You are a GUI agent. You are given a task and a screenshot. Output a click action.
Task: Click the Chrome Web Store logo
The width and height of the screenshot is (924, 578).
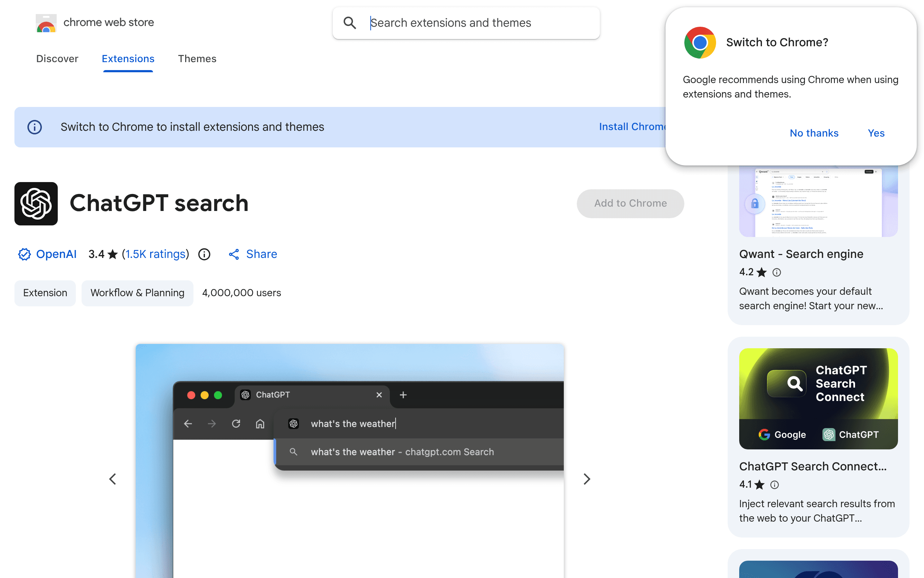point(46,23)
